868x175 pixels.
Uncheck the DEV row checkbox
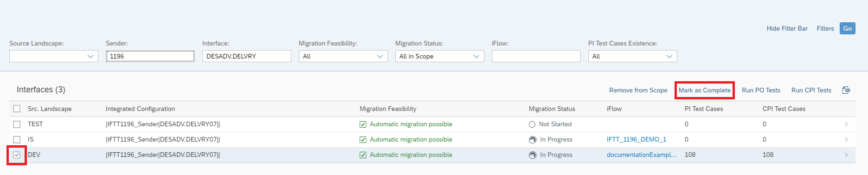pyautogui.click(x=17, y=155)
